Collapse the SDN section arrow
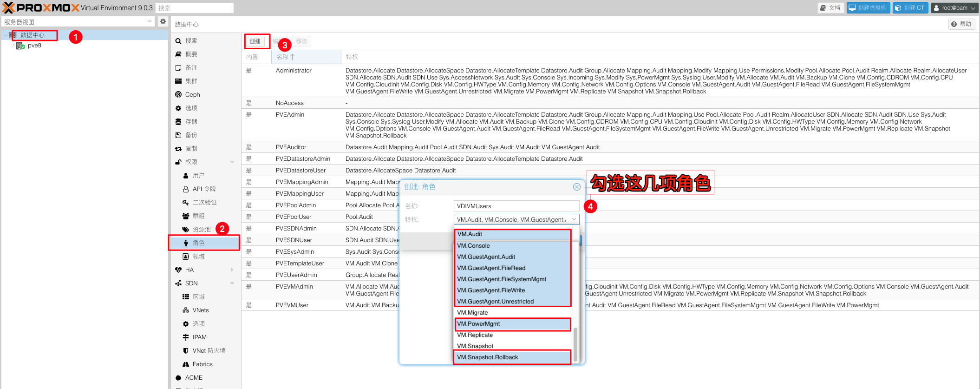 [232, 284]
